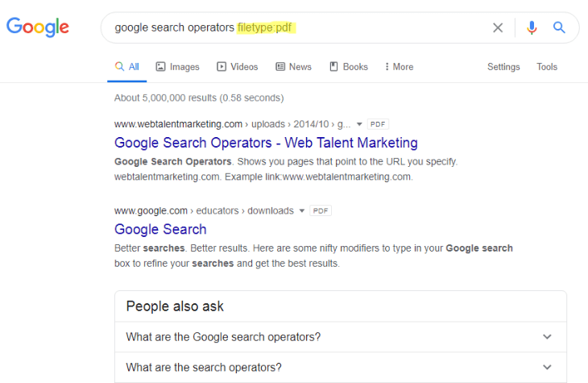588x383 pixels.
Task: Click the News tab newspaper icon
Action: coord(280,67)
